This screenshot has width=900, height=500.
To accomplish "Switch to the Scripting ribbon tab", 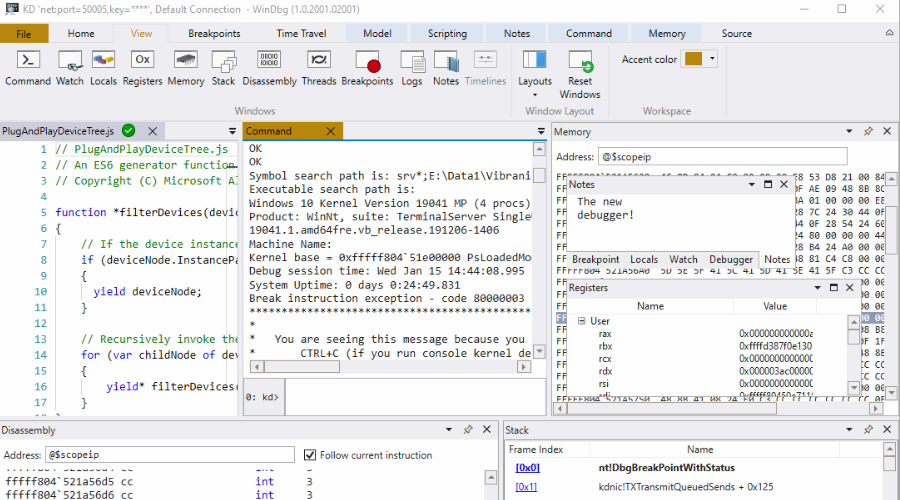I will point(447,33).
